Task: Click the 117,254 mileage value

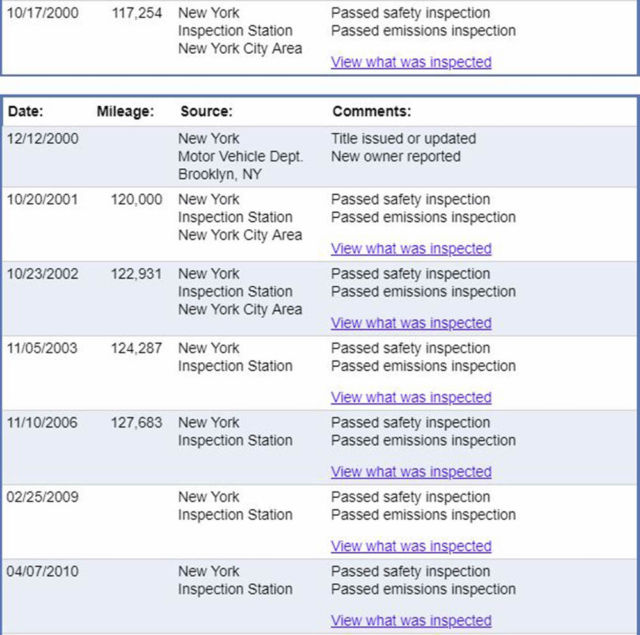Action: tap(136, 13)
